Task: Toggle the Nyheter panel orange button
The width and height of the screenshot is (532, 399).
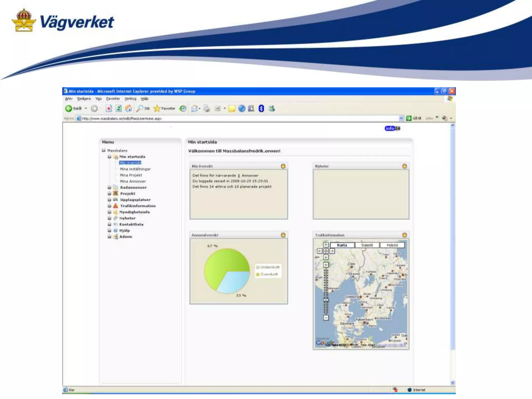Action: (x=404, y=166)
